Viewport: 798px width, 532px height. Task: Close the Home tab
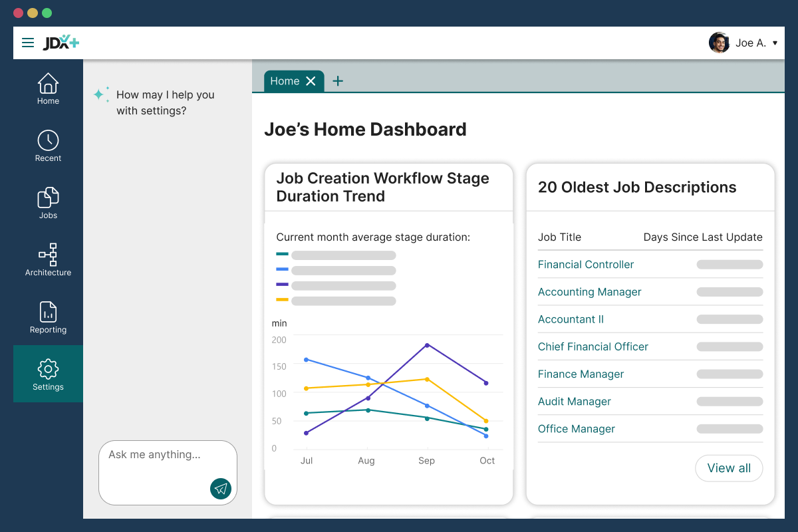pos(311,80)
